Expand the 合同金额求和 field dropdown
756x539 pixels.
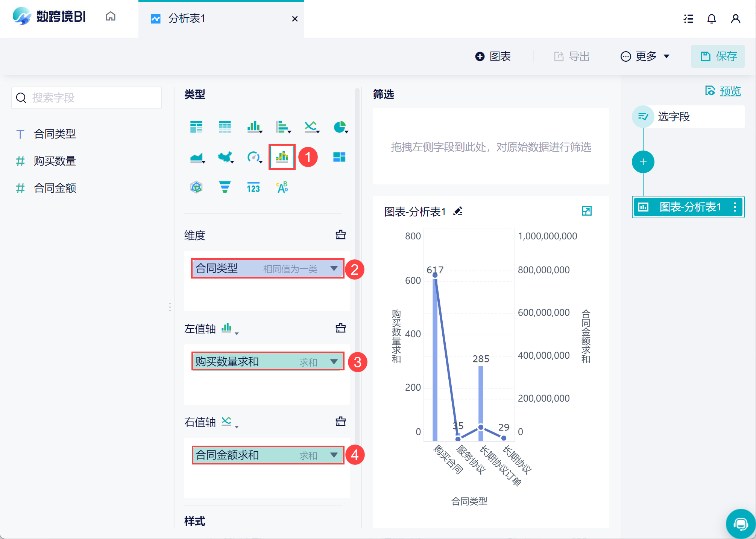tap(334, 455)
